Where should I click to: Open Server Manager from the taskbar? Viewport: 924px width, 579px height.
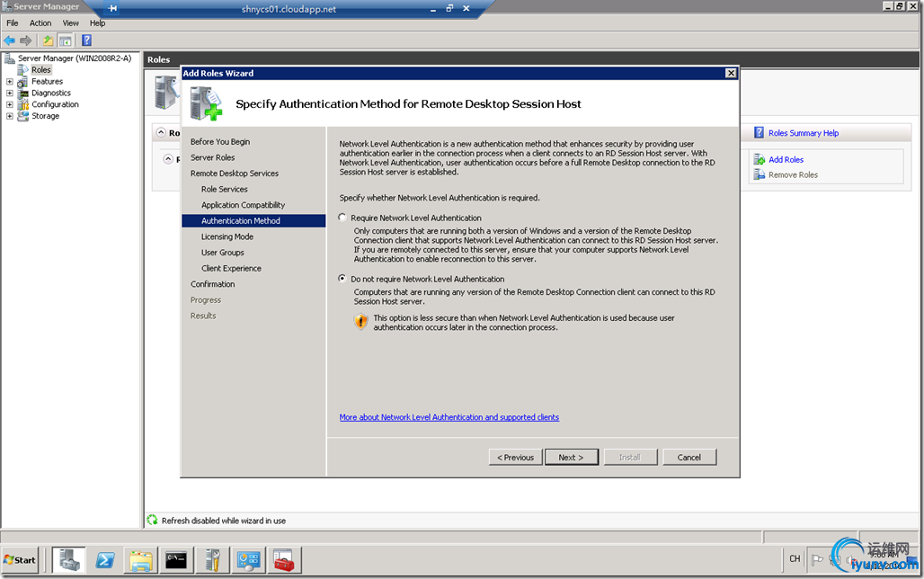point(69,559)
